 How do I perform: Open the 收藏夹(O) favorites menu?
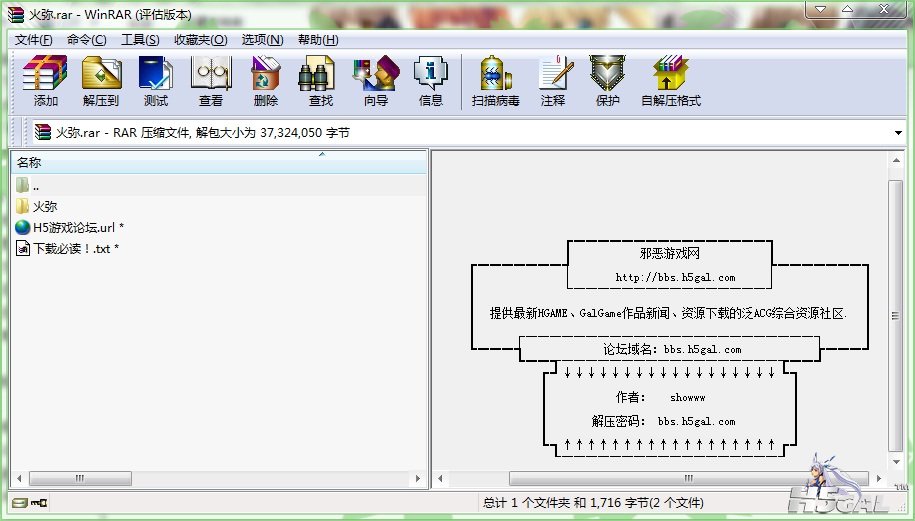[200, 40]
